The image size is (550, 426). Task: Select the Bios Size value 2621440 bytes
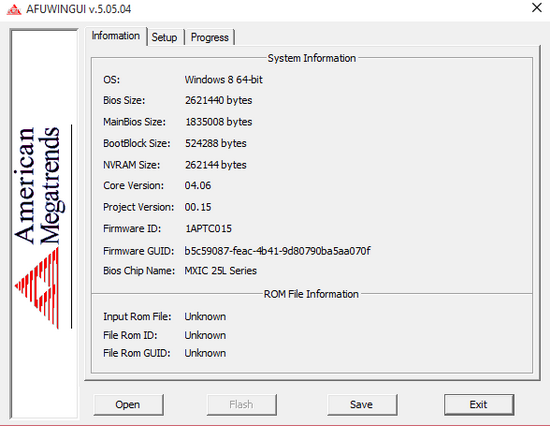pos(219,100)
